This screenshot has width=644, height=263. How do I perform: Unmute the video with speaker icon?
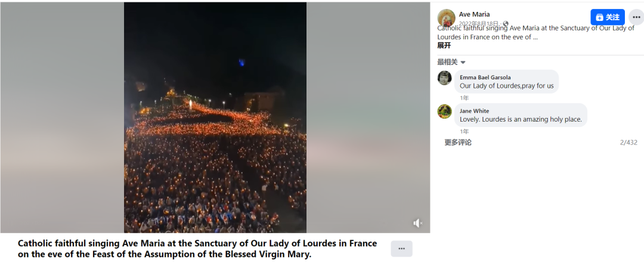tap(417, 223)
